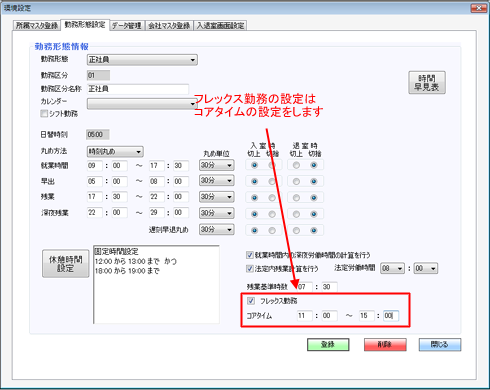
Task: Select 入室時 切捨 radio for 深夜残業
Action: coord(272,214)
